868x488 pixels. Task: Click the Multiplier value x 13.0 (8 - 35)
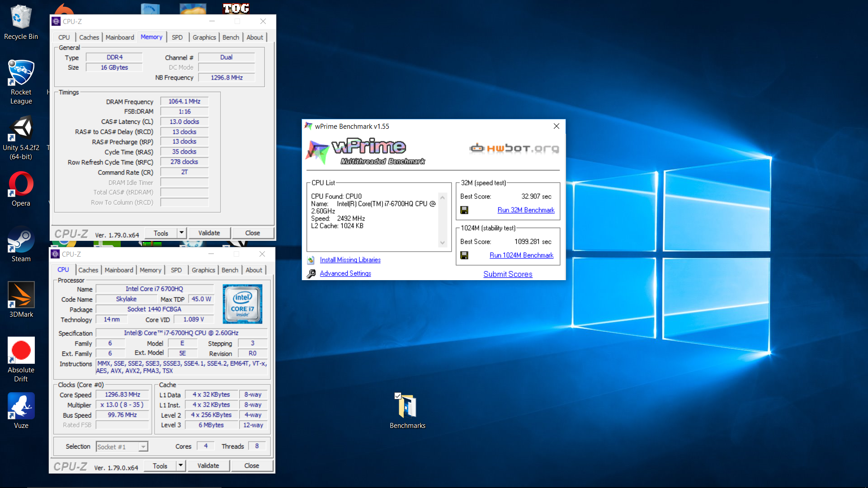tap(123, 405)
